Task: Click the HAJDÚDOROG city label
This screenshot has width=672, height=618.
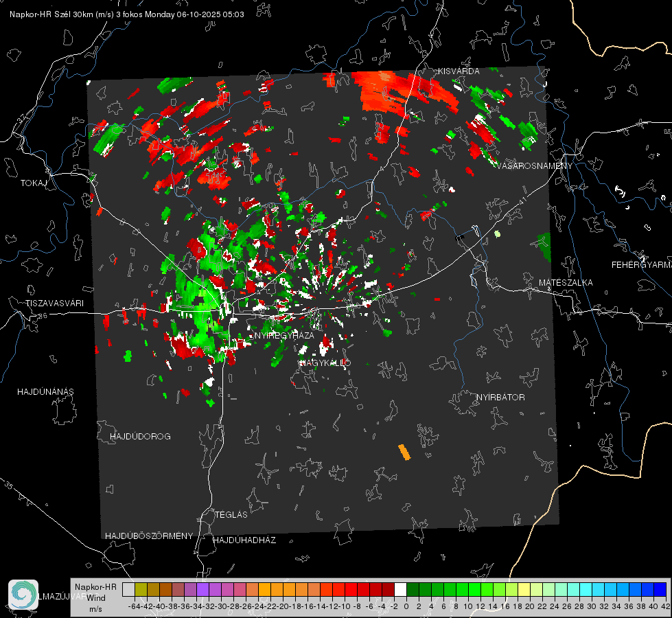Action: point(140,437)
